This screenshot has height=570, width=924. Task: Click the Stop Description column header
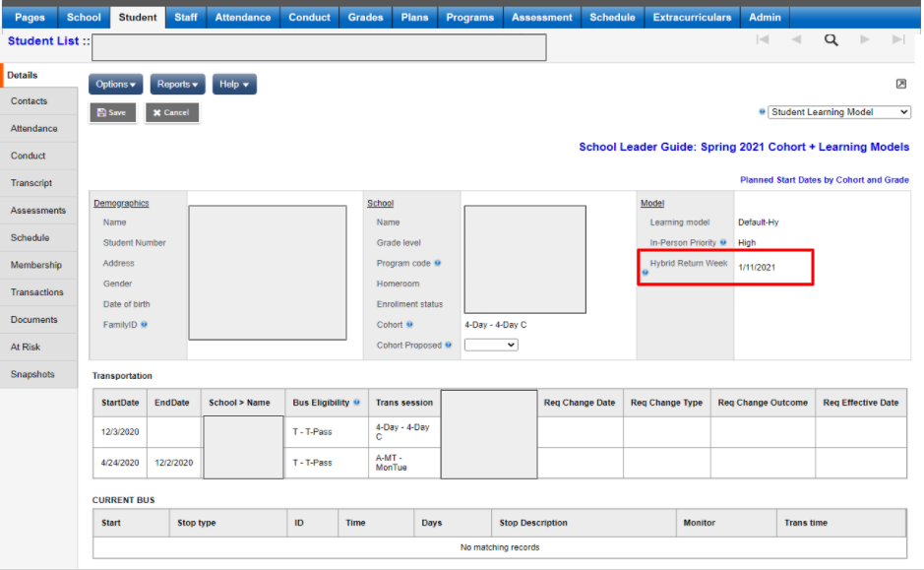point(584,523)
